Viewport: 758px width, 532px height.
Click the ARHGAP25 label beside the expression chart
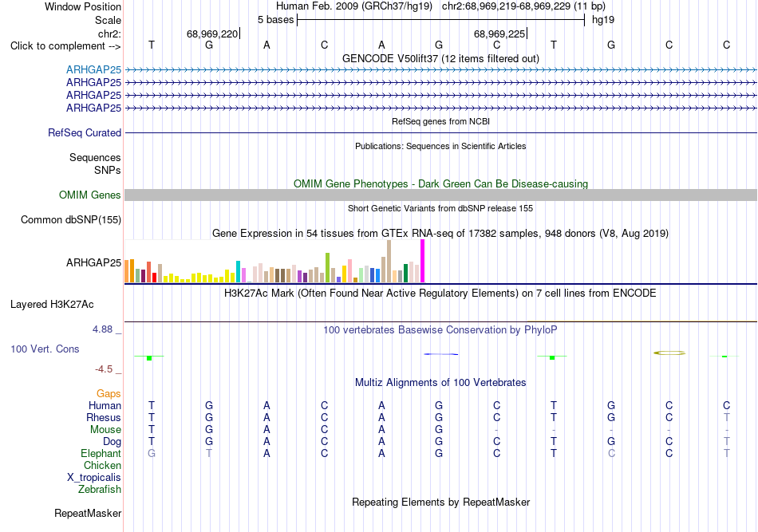point(94,262)
